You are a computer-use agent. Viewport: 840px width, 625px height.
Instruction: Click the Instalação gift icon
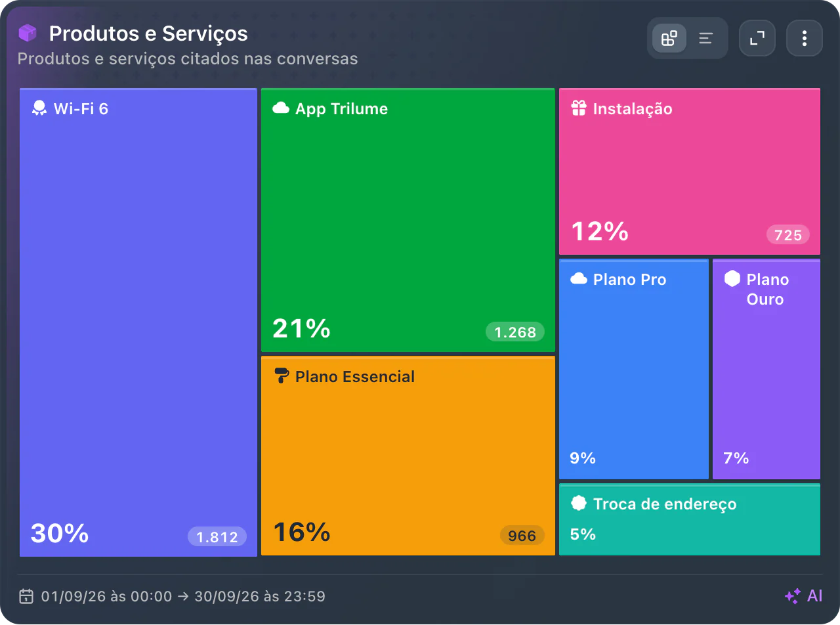(x=578, y=108)
